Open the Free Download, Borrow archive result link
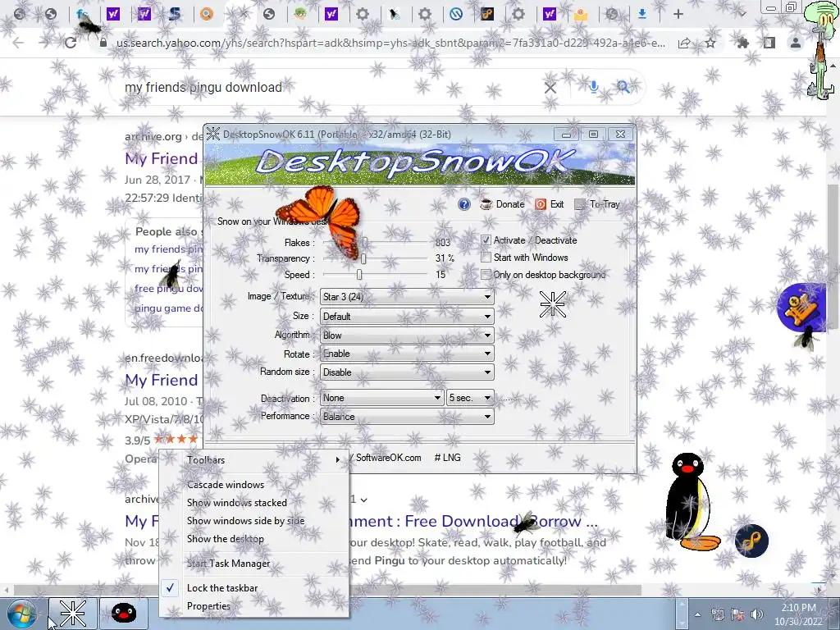 tap(473, 521)
